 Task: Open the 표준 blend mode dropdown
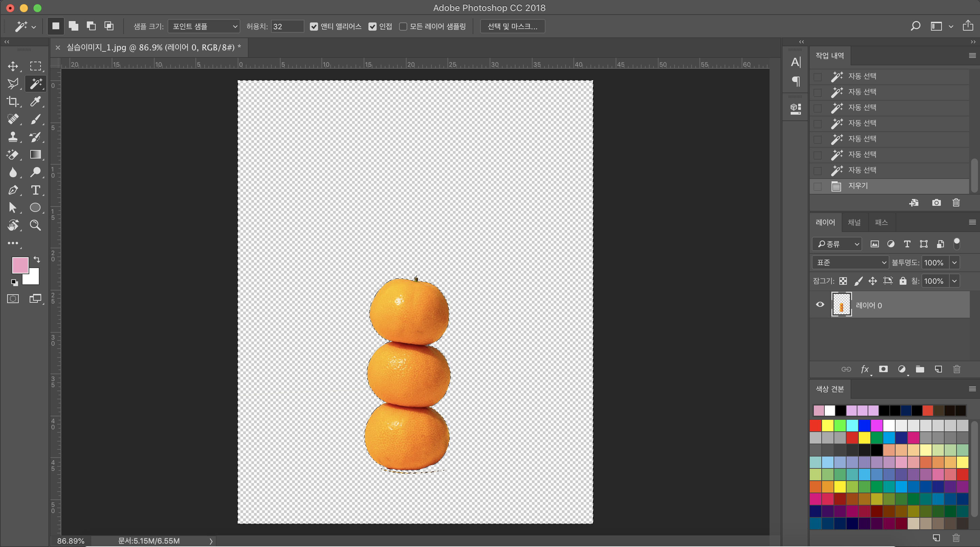[x=850, y=262]
